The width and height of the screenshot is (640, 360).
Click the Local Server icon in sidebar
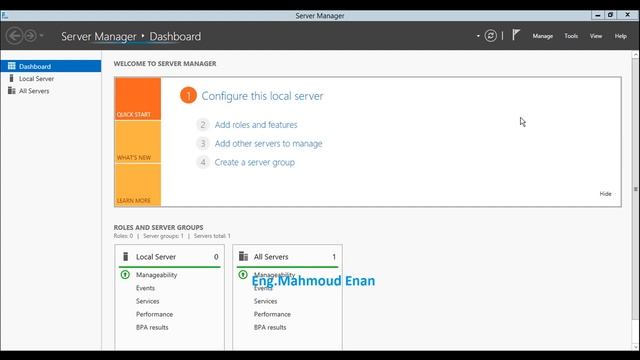point(11,78)
